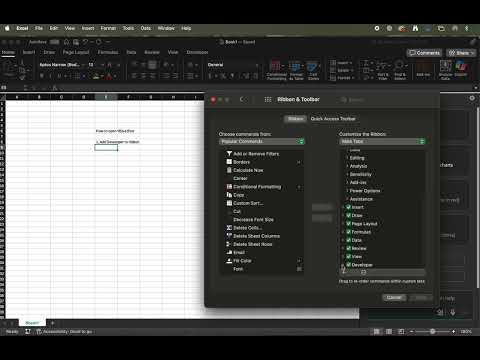This screenshot has height=360, width=480.
Task: Click the Share button
Action: tap(461, 53)
